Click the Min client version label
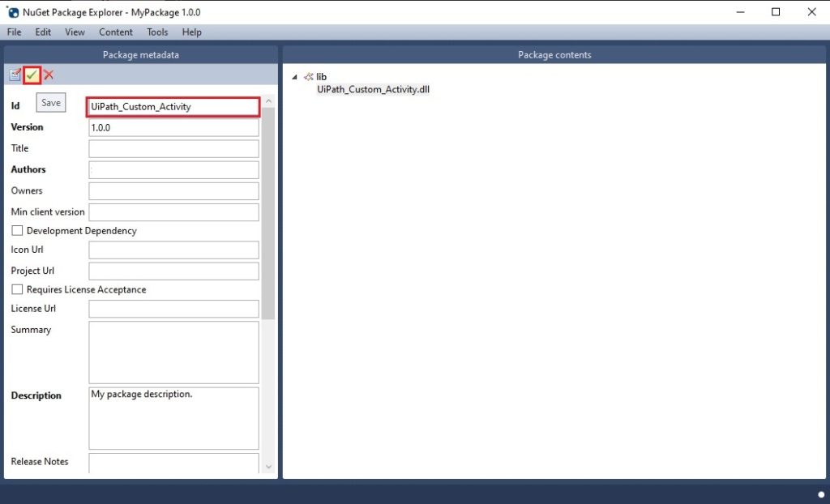Viewport: 830px width, 504px height. point(48,211)
